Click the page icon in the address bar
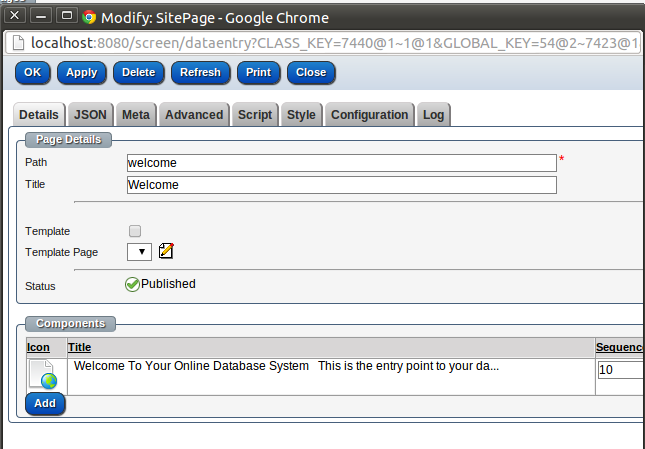The height and width of the screenshot is (449, 645). point(19,44)
